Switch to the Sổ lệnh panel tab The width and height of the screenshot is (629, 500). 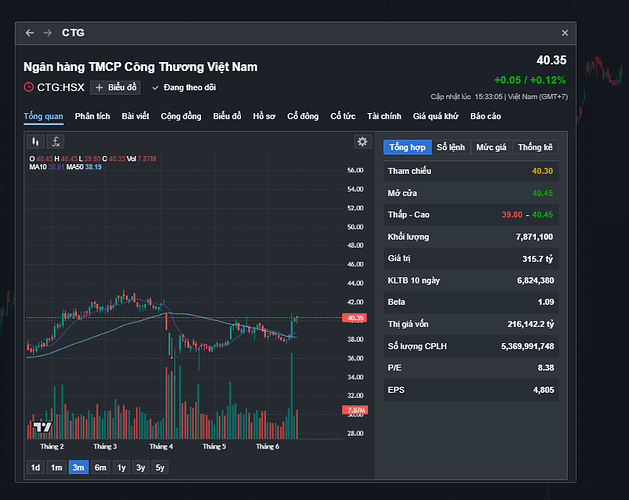click(451, 147)
